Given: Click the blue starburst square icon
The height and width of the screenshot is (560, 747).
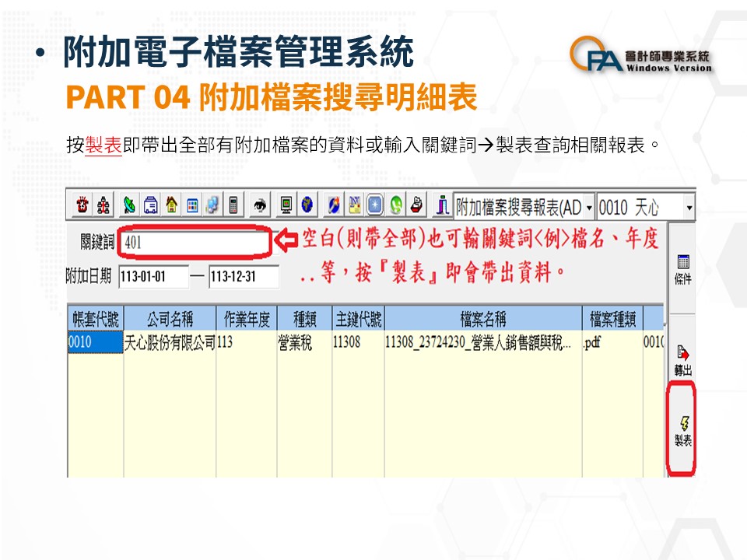Looking at the screenshot, I should coord(375,205).
